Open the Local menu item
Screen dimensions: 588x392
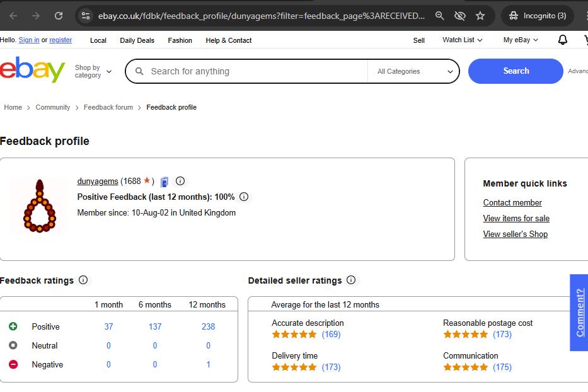98,40
